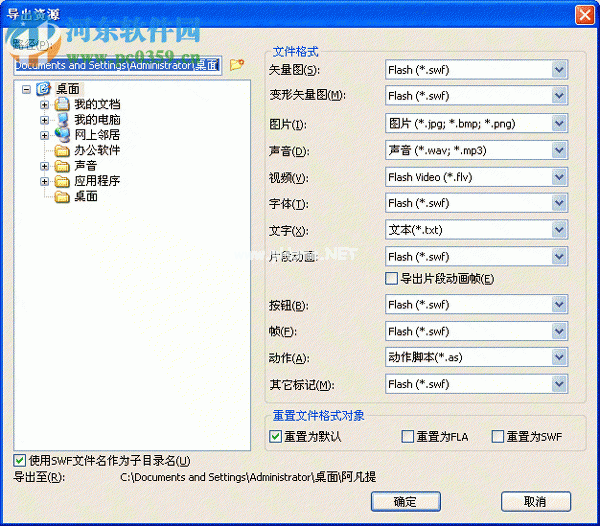
Task: Expand the 网上邻居 tree node
Action: tap(44, 135)
